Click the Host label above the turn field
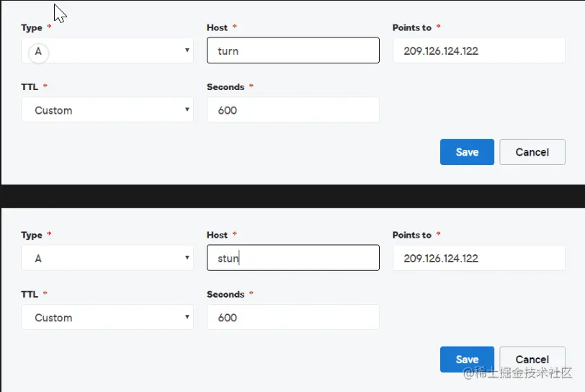 [x=217, y=27]
